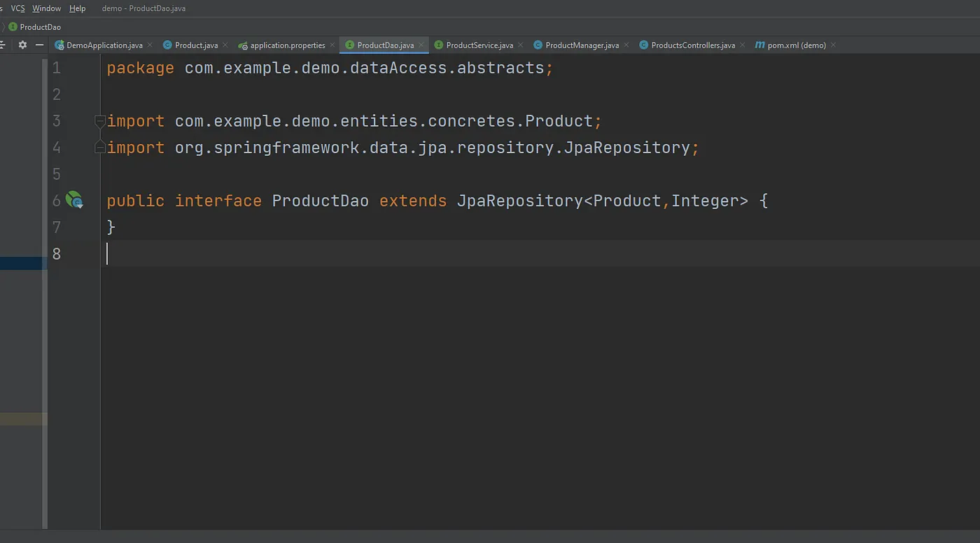
Task: Click the extends keyword on line 6
Action: pos(413,201)
